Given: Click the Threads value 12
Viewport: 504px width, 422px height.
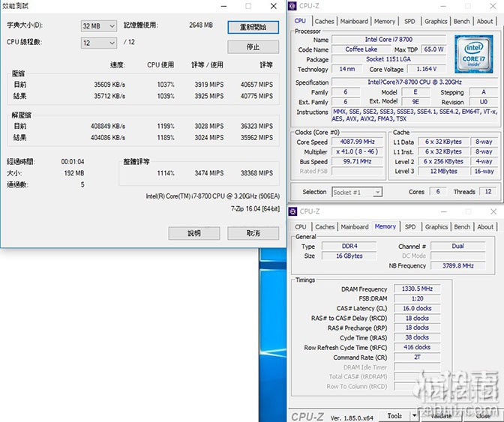Looking at the screenshot, I should (x=488, y=191).
